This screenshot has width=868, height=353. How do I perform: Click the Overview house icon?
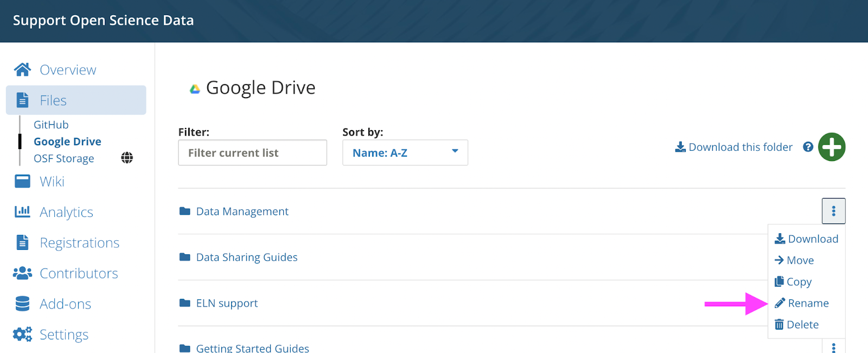point(22,69)
